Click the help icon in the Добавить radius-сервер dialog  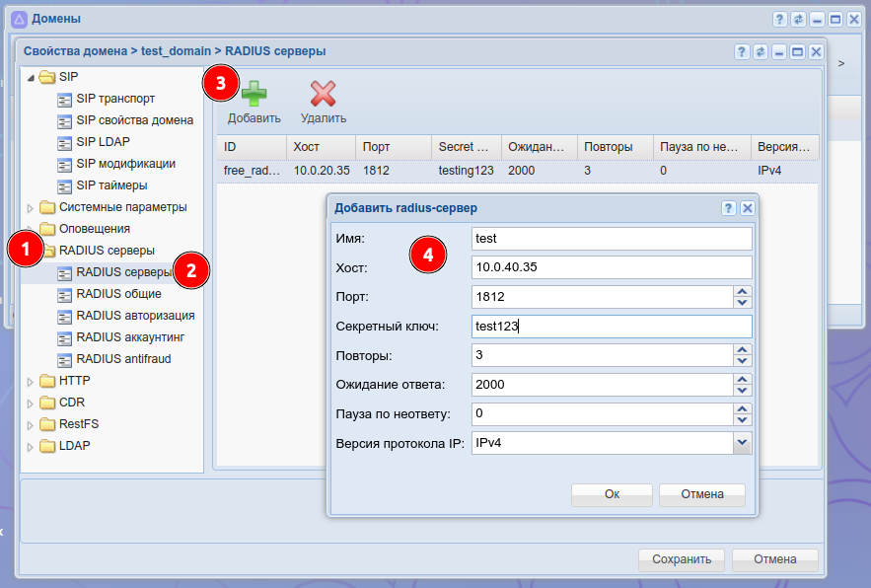[x=728, y=208]
